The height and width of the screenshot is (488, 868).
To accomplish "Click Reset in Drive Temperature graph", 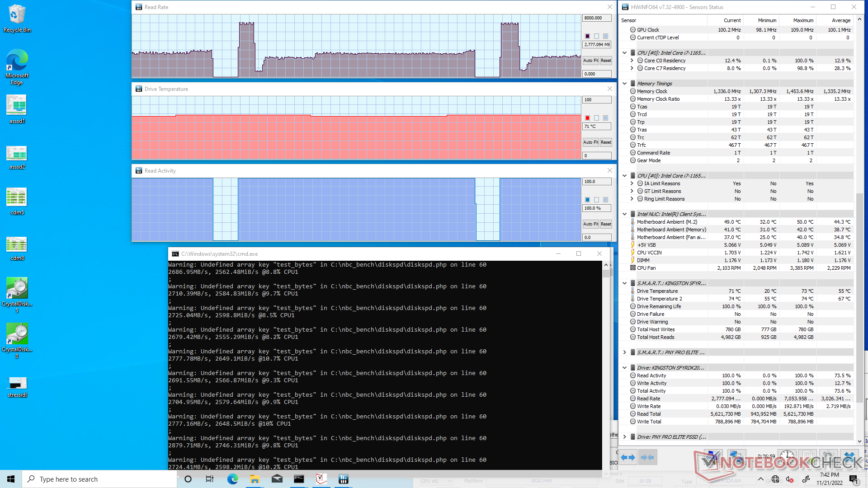I will pyautogui.click(x=606, y=142).
